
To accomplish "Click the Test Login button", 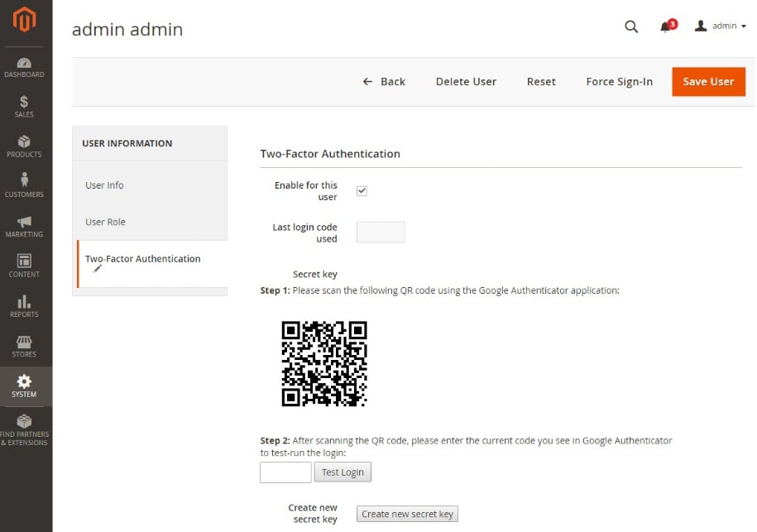I will click(x=343, y=472).
